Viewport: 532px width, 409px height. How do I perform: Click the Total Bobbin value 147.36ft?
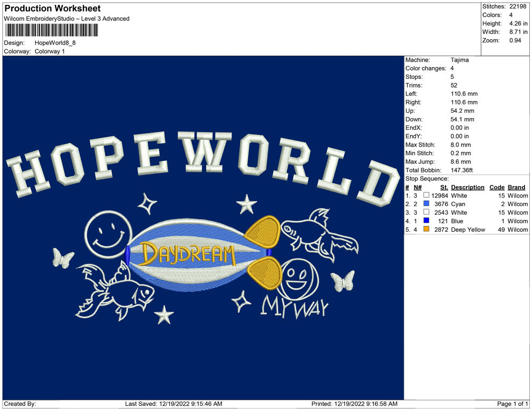(462, 170)
